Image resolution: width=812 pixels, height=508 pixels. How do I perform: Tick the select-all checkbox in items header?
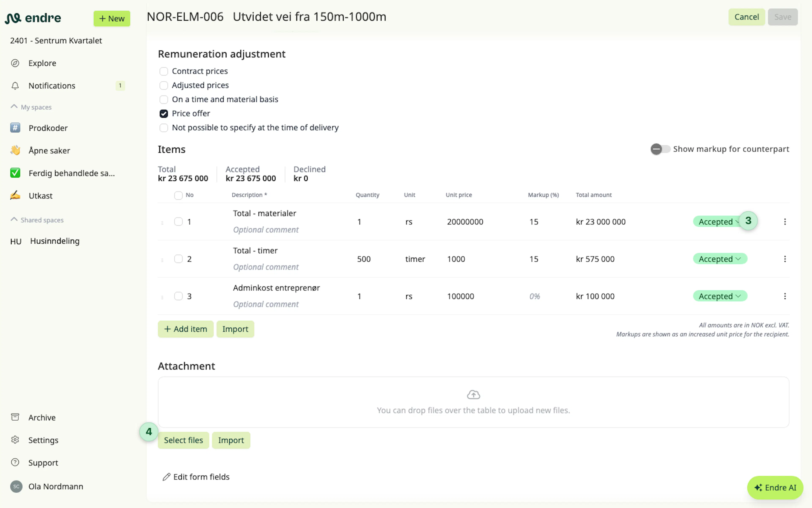(178, 195)
